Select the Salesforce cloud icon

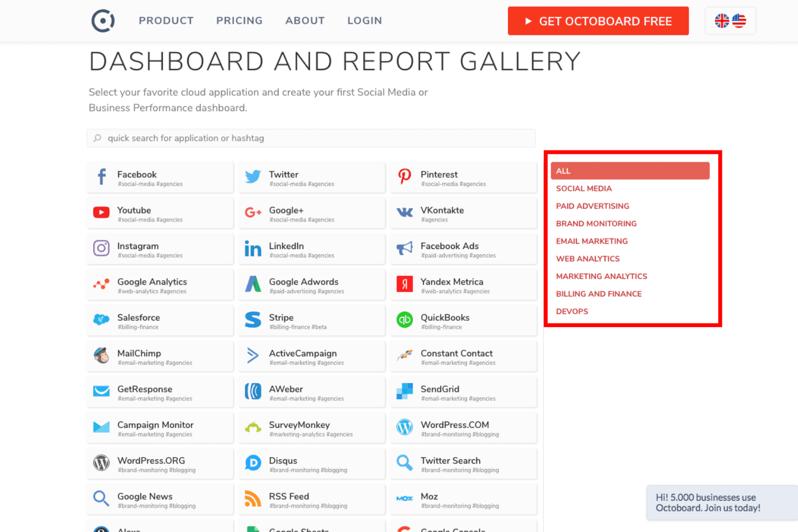pos(101,320)
